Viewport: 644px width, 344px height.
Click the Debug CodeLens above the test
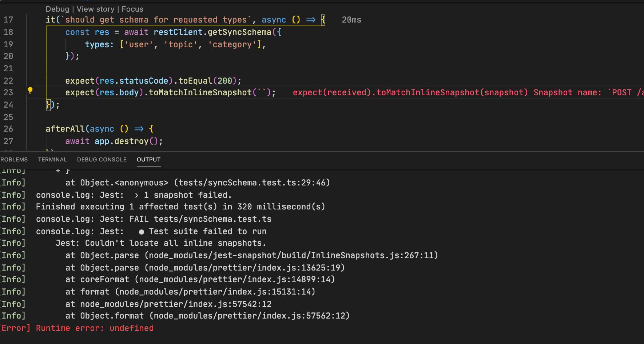tap(57, 9)
